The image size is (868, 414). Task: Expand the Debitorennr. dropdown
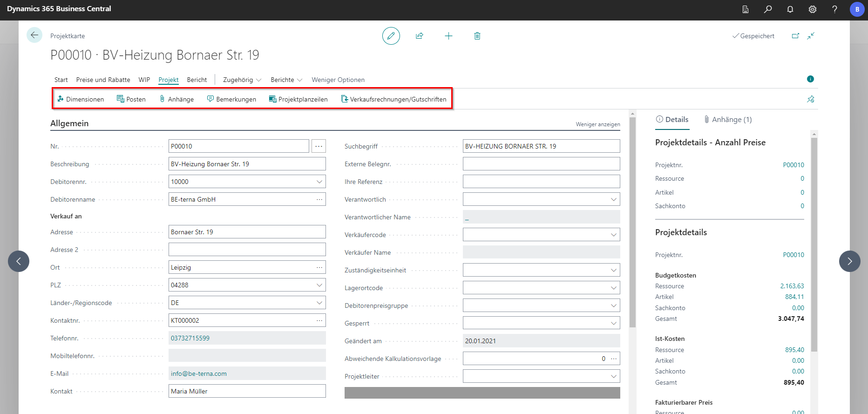(x=319, y=182)
